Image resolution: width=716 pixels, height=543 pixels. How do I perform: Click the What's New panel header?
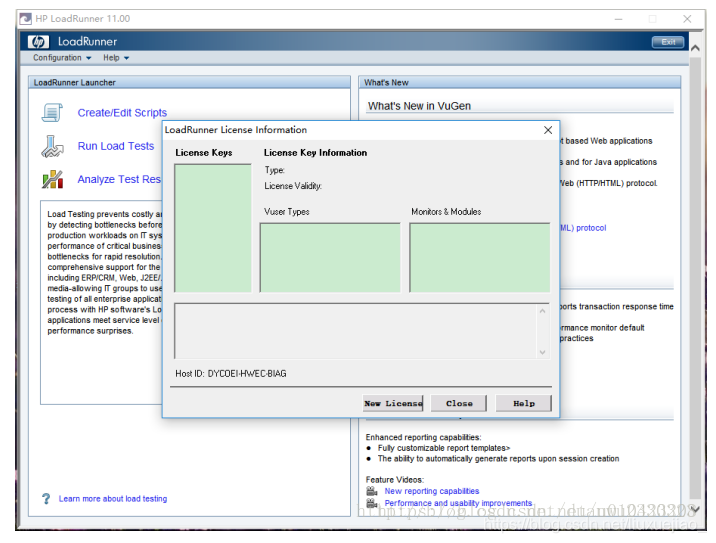tap(520, 83)
